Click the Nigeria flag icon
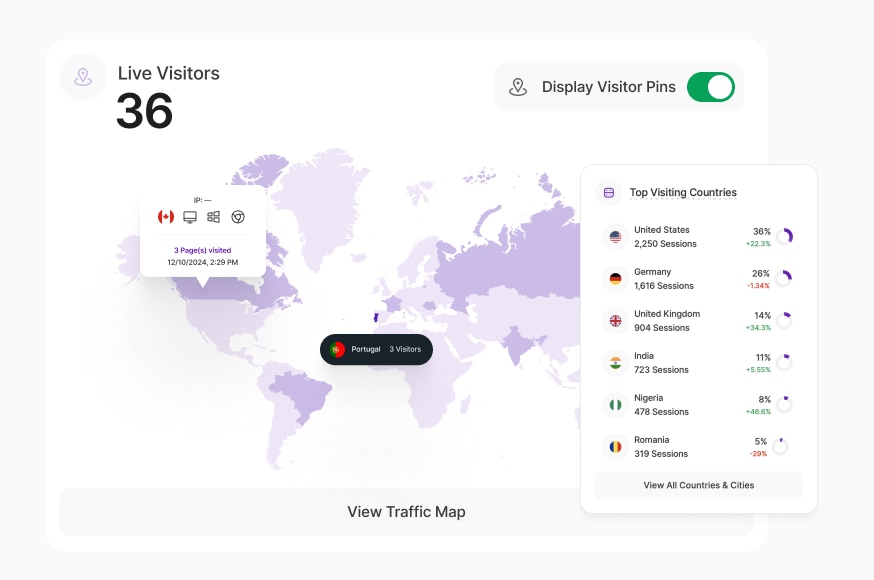The image size is (874, 580). 616,405
